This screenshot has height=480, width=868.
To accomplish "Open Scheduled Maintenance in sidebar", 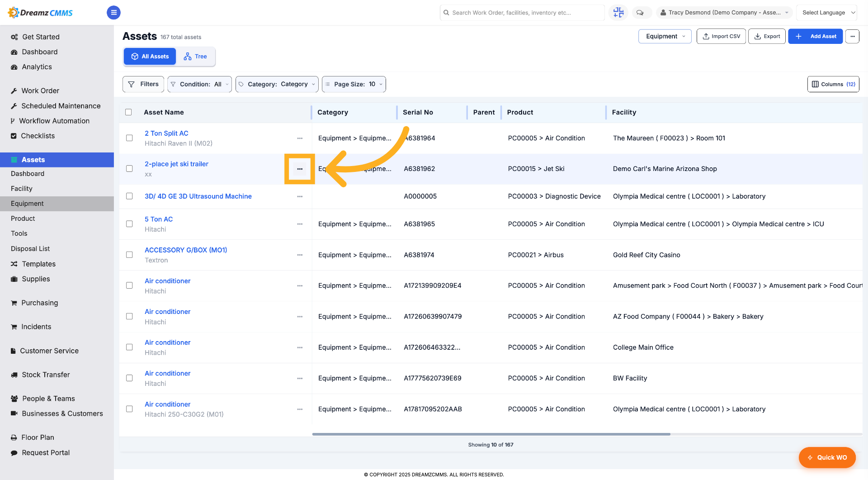I will coord(61,106).
